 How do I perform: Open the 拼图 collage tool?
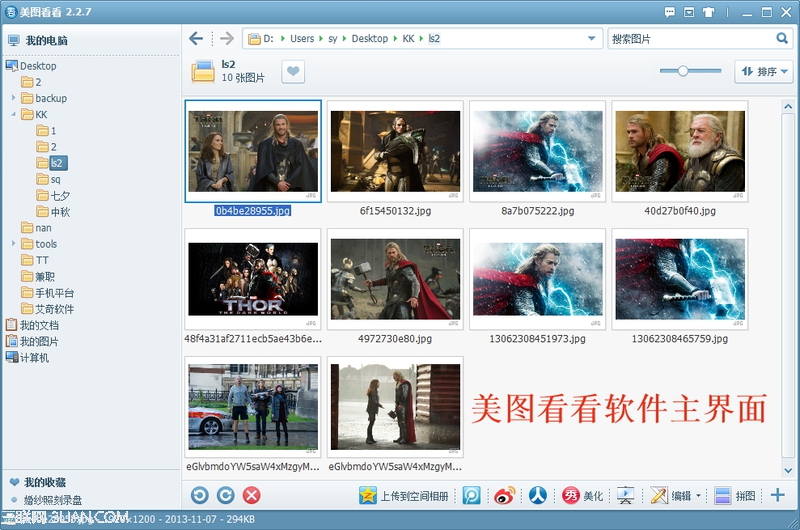click(735, 495)
